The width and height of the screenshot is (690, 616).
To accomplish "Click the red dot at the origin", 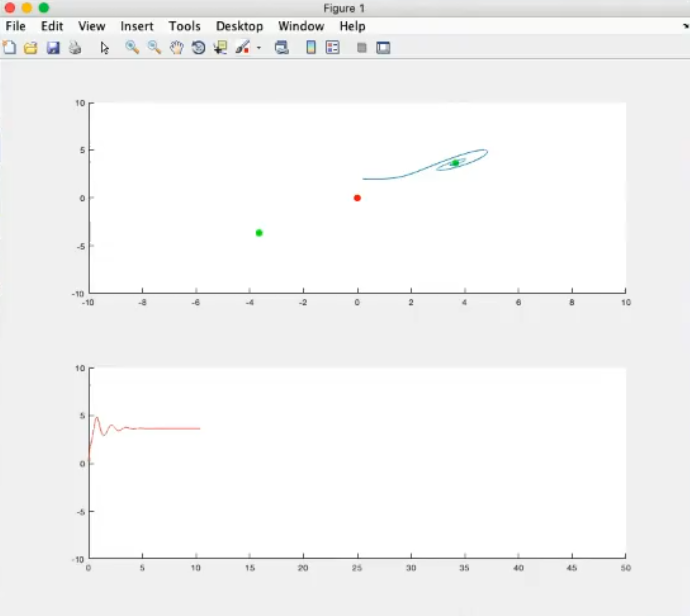I will (x=357, y=198).
